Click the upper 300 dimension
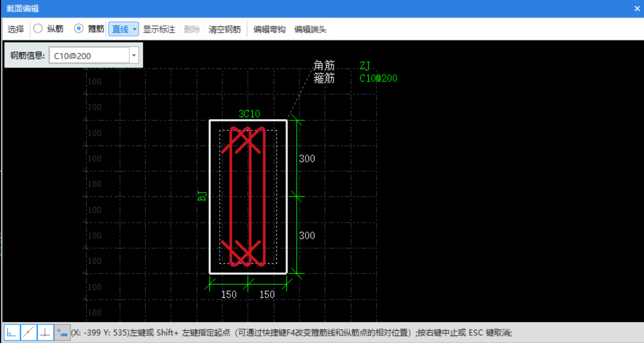644x343 pixels. coord(307,159)
